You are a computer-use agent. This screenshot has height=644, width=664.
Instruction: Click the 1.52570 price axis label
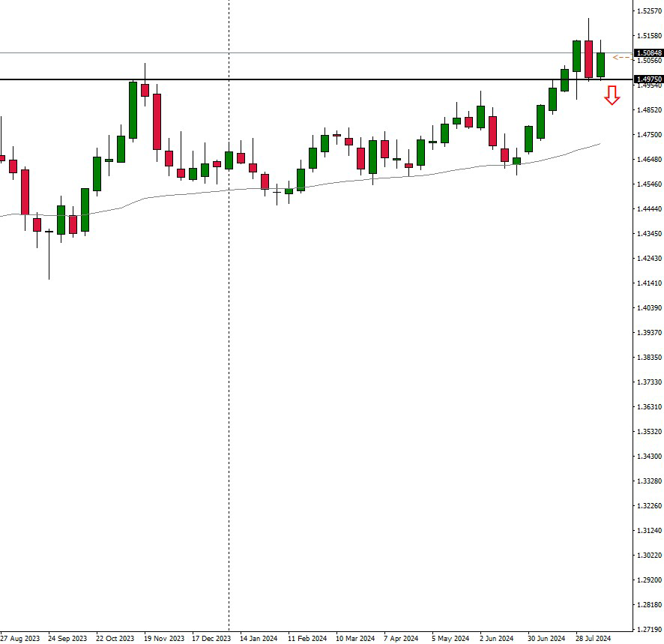pos(648,11)
